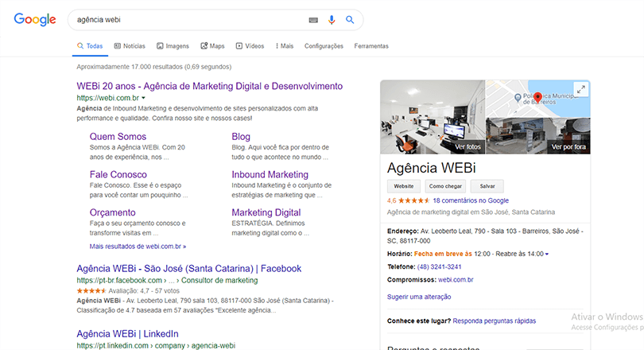The width and height of the screenshot is (644, 350).
Task: Expand opening hours dropdown arrow
Action: tap(547, 255)
